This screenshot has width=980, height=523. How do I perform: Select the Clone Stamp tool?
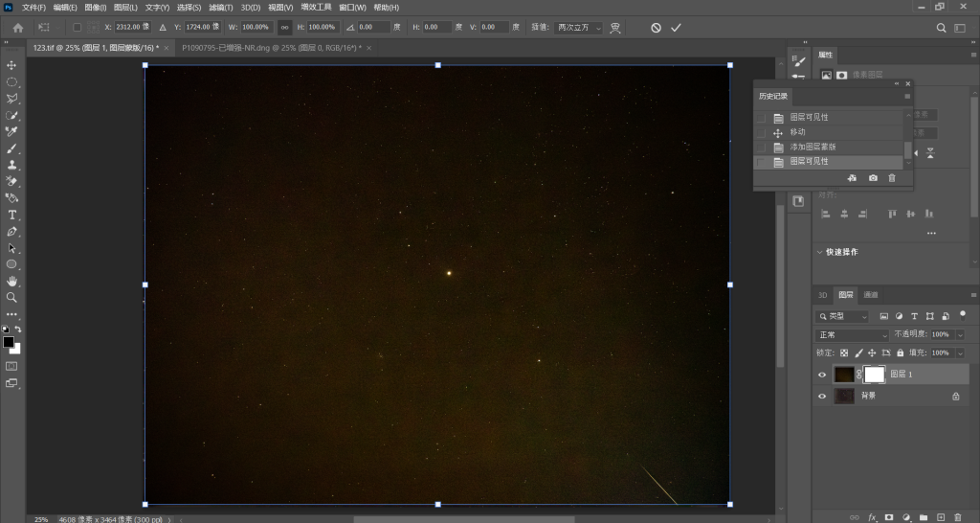click(11, 165)
